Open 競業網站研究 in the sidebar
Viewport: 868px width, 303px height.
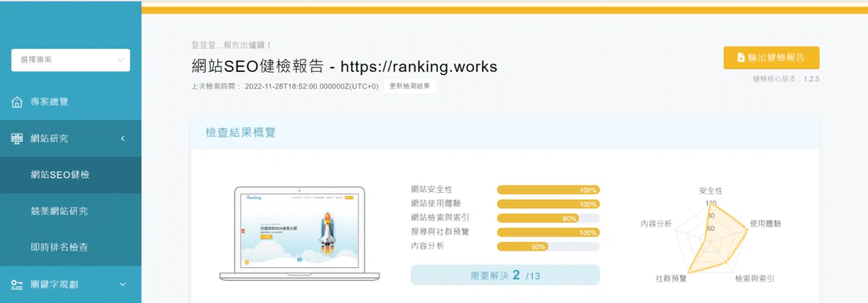pos(59,211)
